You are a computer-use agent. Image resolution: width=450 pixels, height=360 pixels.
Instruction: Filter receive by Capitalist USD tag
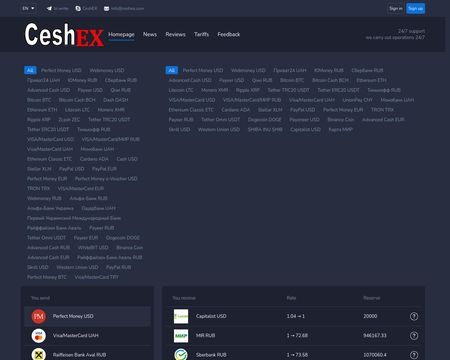tap(305, 130)
